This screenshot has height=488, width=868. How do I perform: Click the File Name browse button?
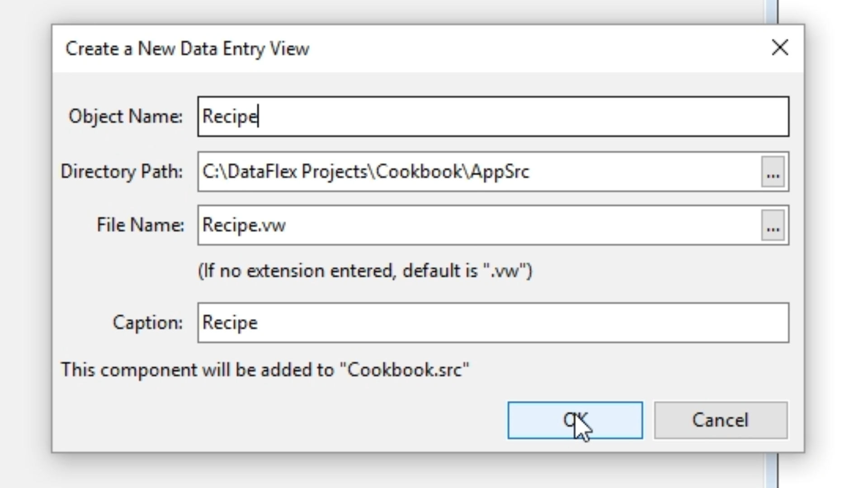pos(773,225)
